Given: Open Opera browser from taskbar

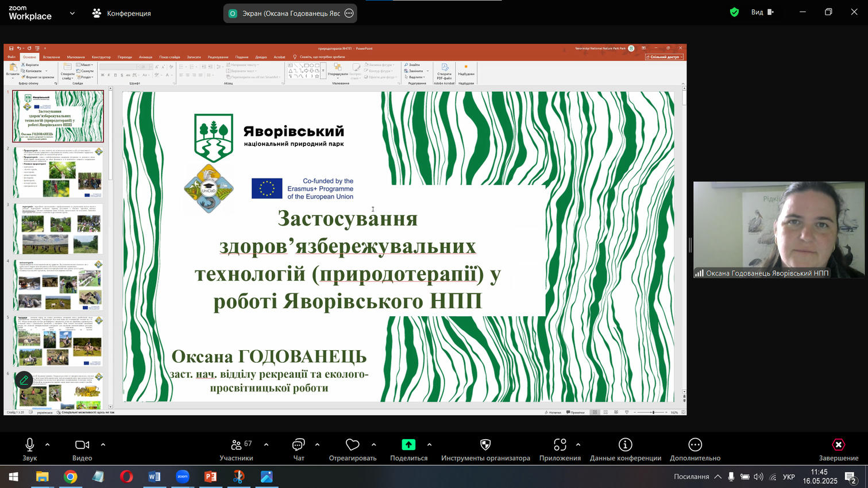Looking at the screenshot, I should coord(126,477).
